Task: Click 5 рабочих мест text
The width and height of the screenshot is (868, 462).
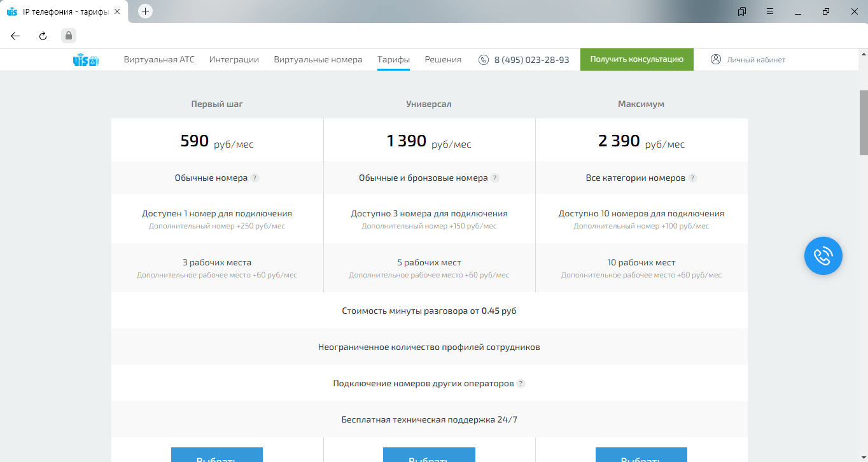Action: click(429, 262)
